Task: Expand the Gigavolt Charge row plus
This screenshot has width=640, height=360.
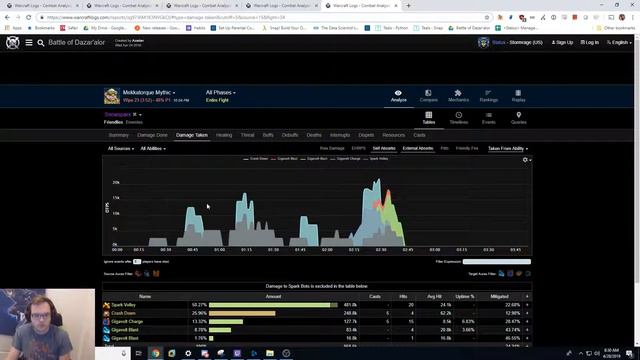Action: [527, 322]
